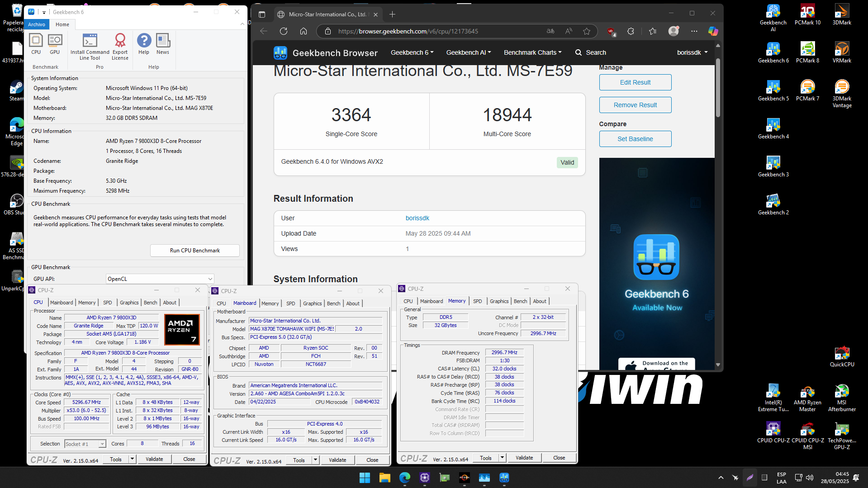Collapse the Geekbench ribbon with chevron

pyautogui.click(x=242, y=24)
